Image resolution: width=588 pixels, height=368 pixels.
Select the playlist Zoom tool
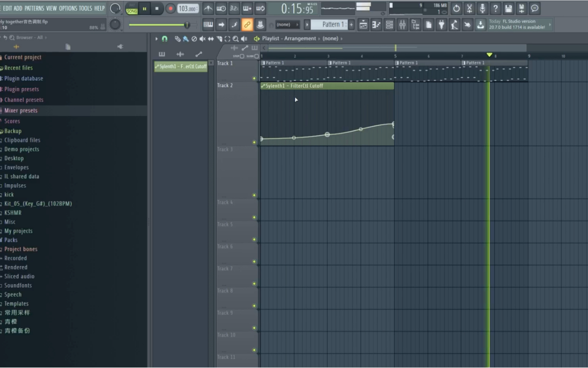pyautogui.click(x=236, y=39)
